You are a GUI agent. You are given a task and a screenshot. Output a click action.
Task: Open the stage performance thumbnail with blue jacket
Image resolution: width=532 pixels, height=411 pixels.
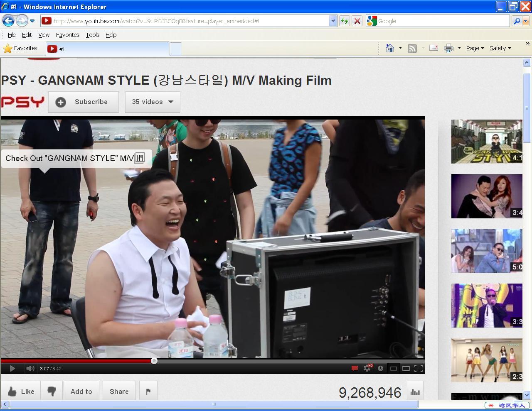tap(487, 251)
